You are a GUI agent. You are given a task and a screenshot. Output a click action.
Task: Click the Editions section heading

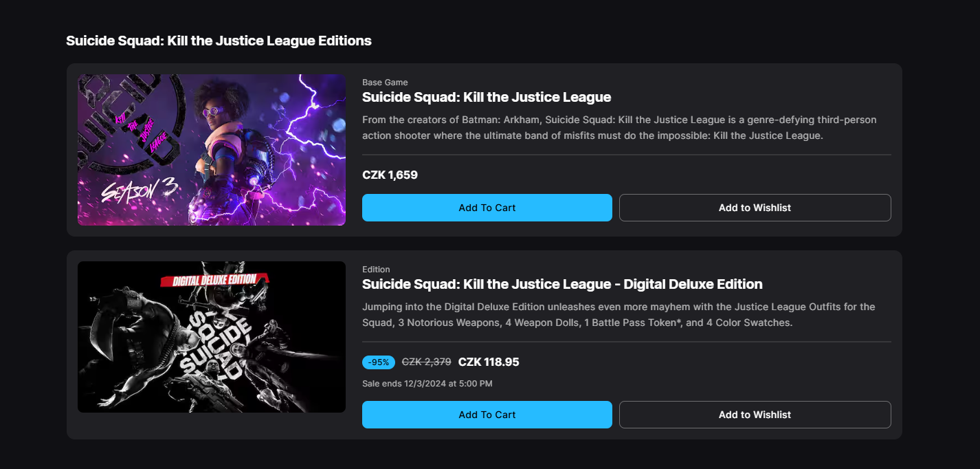coord(219,41)
